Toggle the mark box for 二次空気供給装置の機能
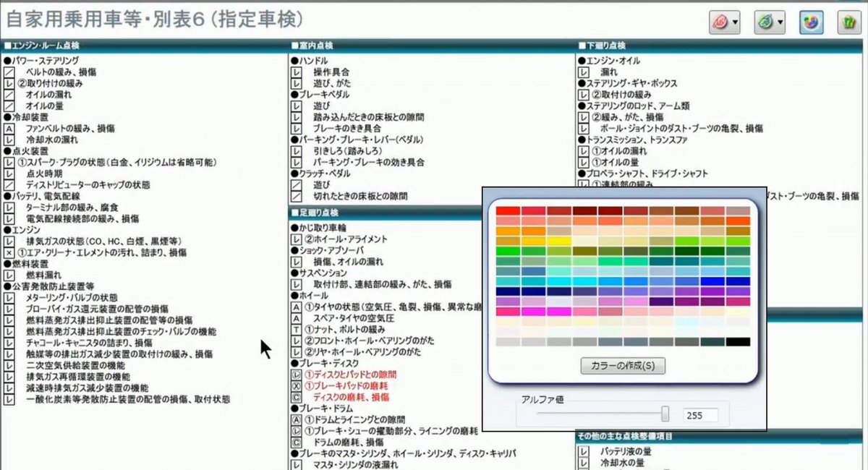Screen dimensions: 868x470 point(9,365)
